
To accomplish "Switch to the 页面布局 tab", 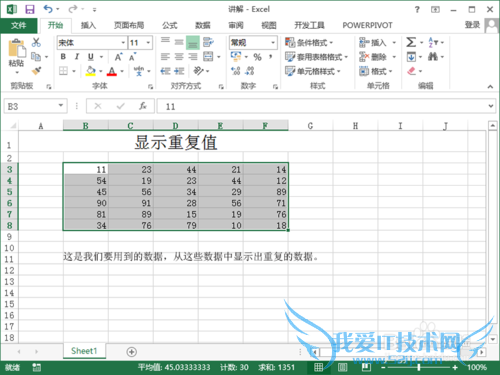I will (x=129, y=25).
